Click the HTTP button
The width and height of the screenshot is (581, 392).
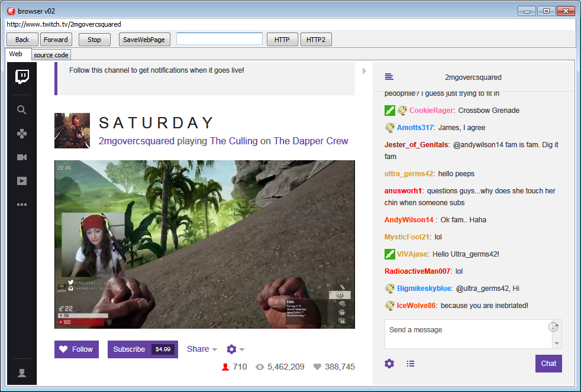[282, 40]
